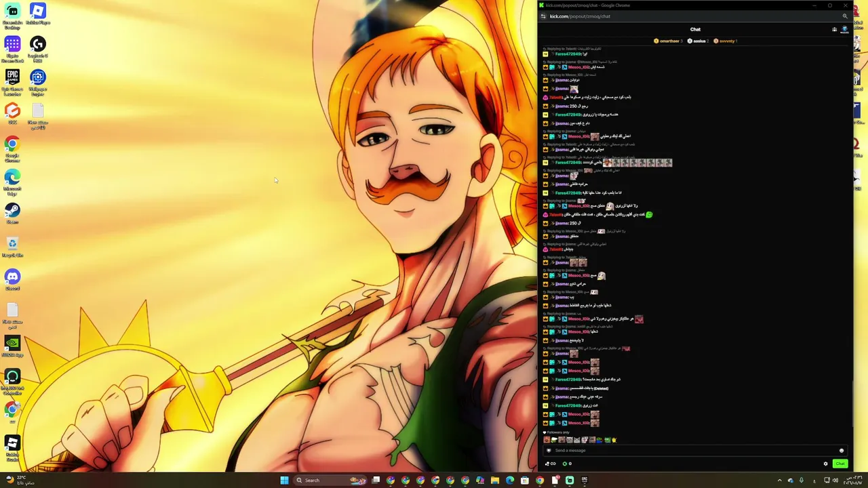This screenshot has width=868, height=488.
Task: Show the chat users list icon
Action: click(834, 30)
